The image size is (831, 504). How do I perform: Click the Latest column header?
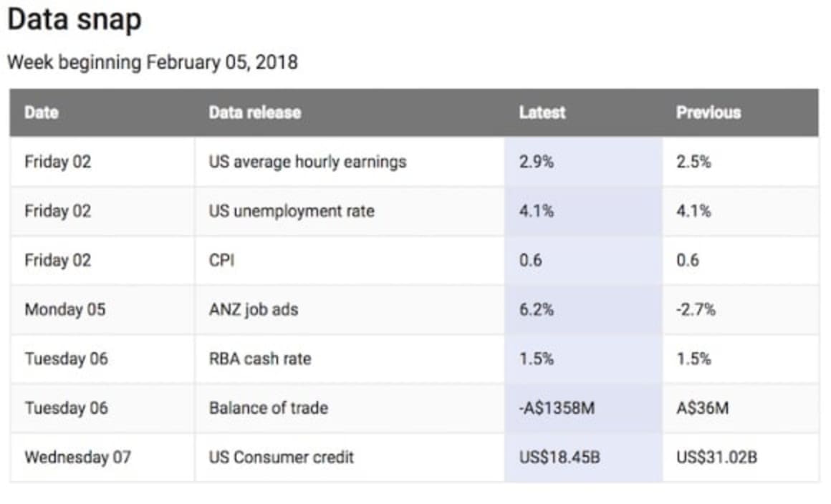pyautogui.click(x=542, y=112)
